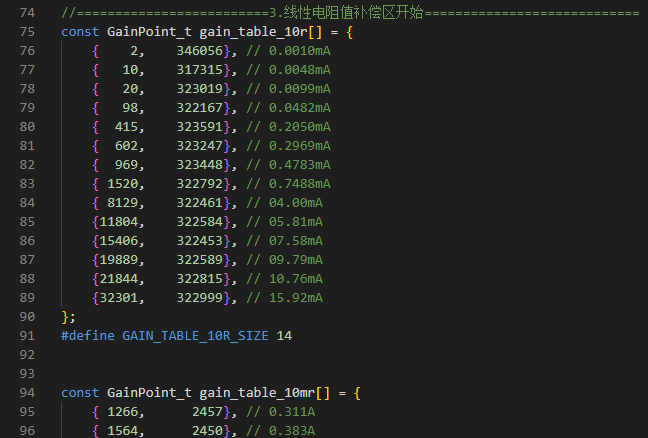Click the value 346056 in the first row
Viewport: 648px width, 438px height.
point(200,51)
